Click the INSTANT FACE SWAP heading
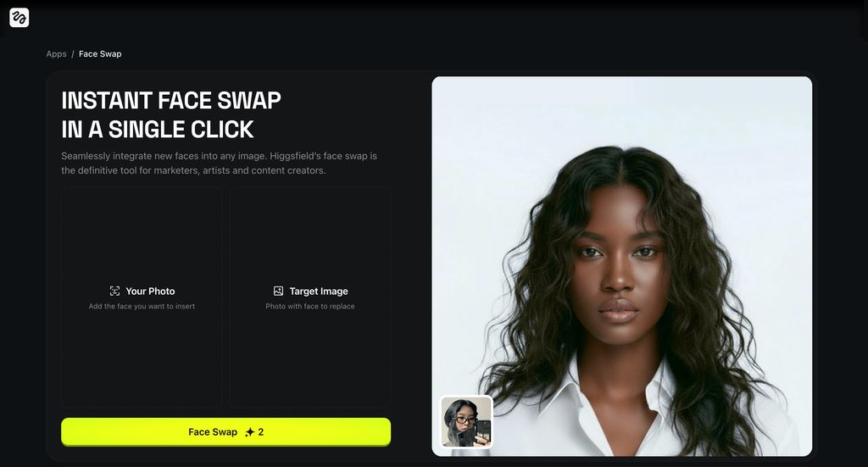This screenshot has height=467, width=868. [171, 100]
